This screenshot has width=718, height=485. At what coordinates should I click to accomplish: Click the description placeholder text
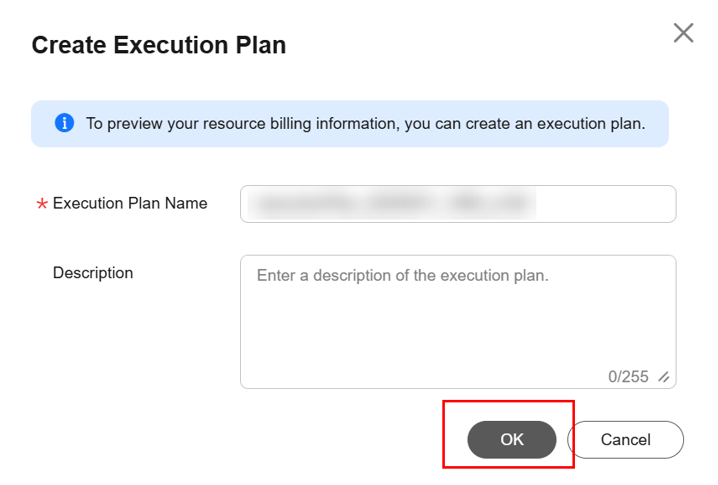click(403, 275)
